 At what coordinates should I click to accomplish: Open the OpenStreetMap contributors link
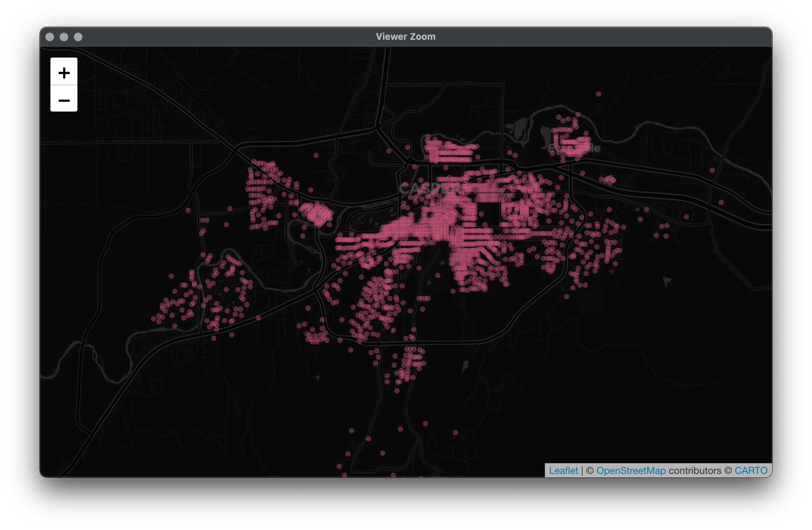click(x=631, y=470)
